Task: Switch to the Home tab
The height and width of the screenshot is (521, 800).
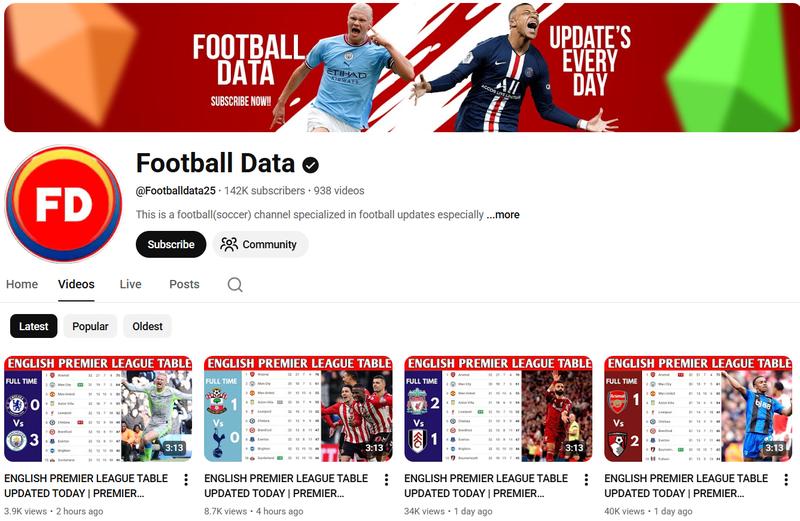Action: click(x=22, y=284)
